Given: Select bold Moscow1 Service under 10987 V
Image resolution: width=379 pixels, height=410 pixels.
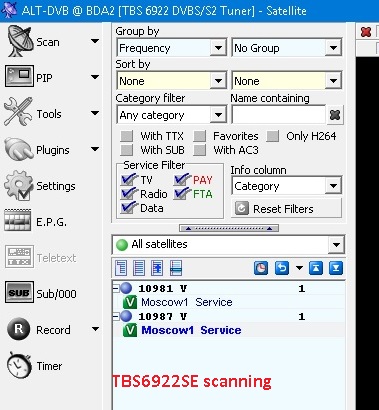Looking at the screenshot, I should (191, 330).
